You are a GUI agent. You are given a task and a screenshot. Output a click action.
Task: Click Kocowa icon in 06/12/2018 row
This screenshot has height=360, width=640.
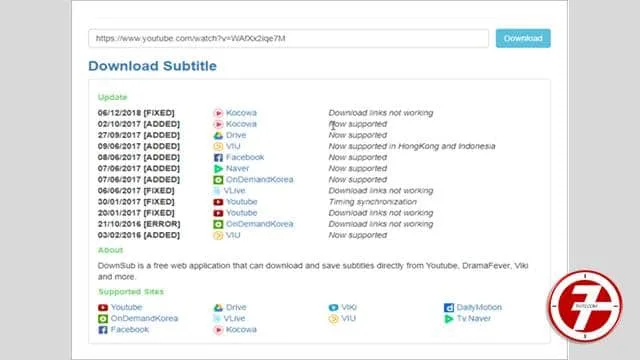tap(218, 113)
